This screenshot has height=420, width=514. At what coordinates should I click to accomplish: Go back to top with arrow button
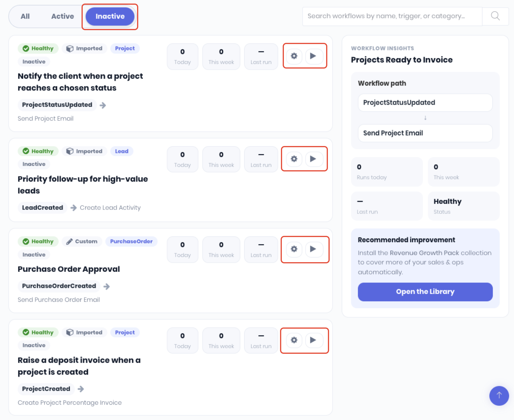tap(499, 396)
